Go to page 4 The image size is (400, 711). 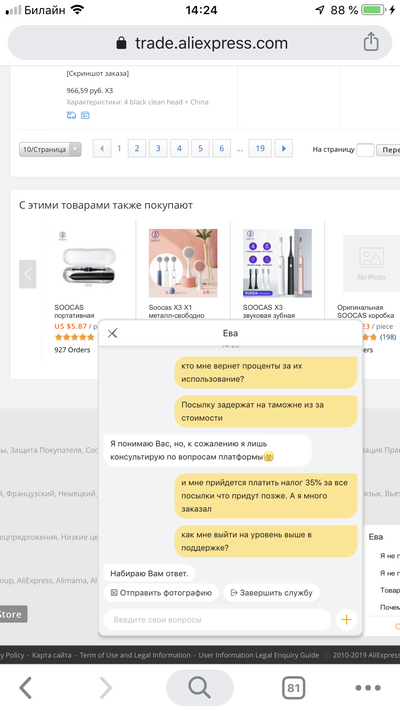click(179, 148)
